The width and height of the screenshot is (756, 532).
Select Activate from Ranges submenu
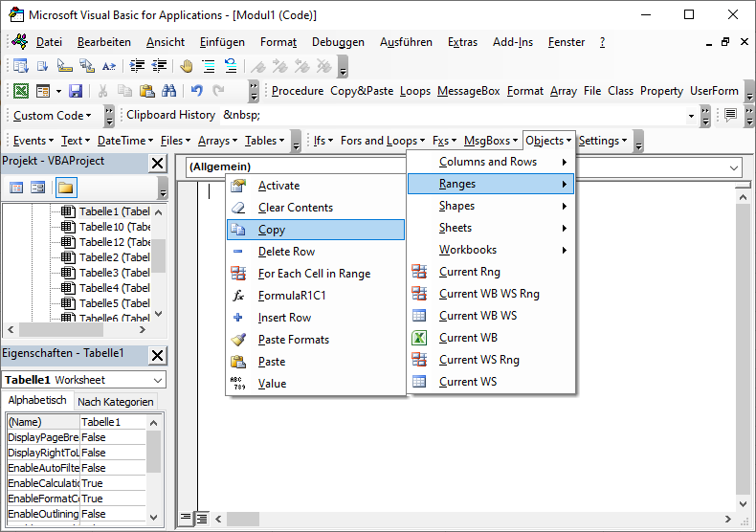click(316, 186)
